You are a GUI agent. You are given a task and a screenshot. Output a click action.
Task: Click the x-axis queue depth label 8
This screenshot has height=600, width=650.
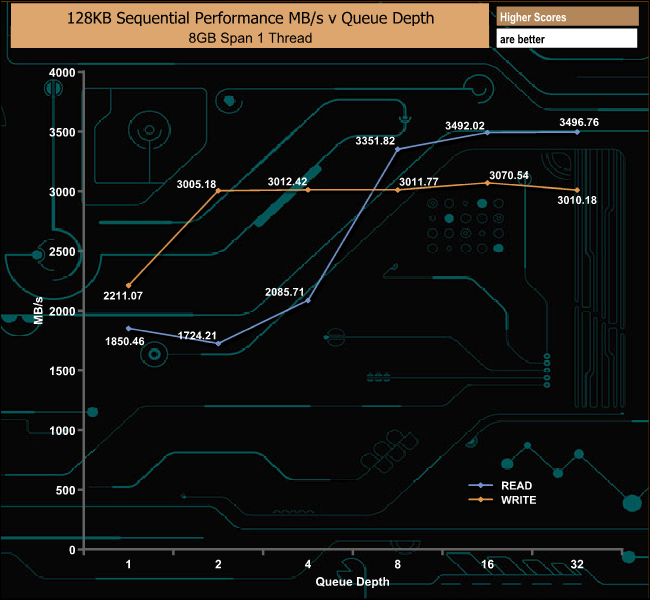[398, 564]
